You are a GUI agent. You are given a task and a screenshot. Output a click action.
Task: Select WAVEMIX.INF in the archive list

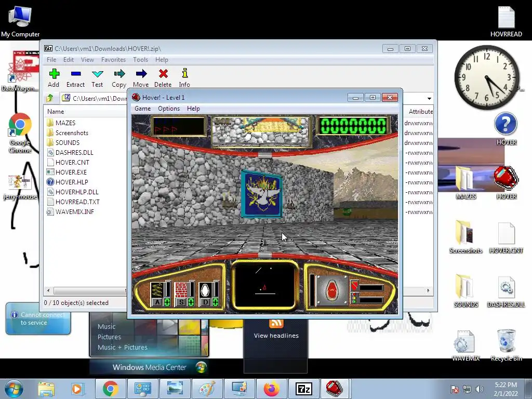point(70,212)
